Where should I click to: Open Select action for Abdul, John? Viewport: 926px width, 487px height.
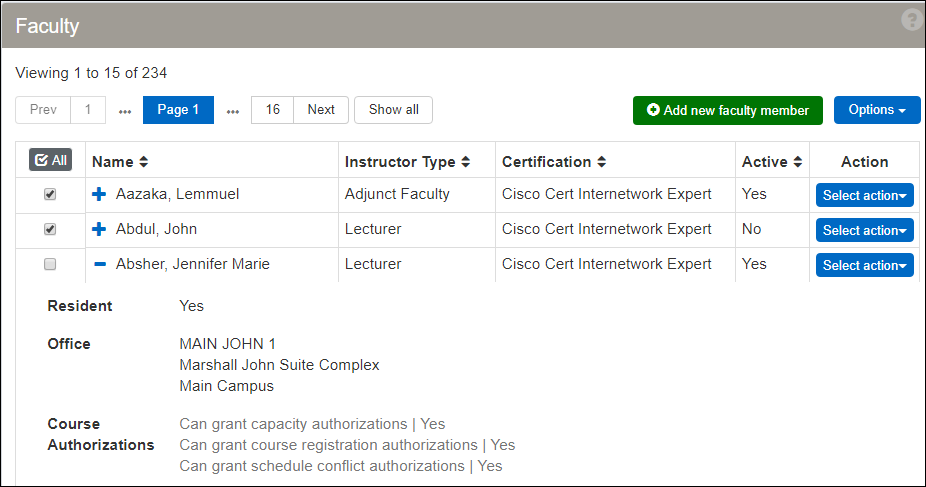(x=864, y=230)
